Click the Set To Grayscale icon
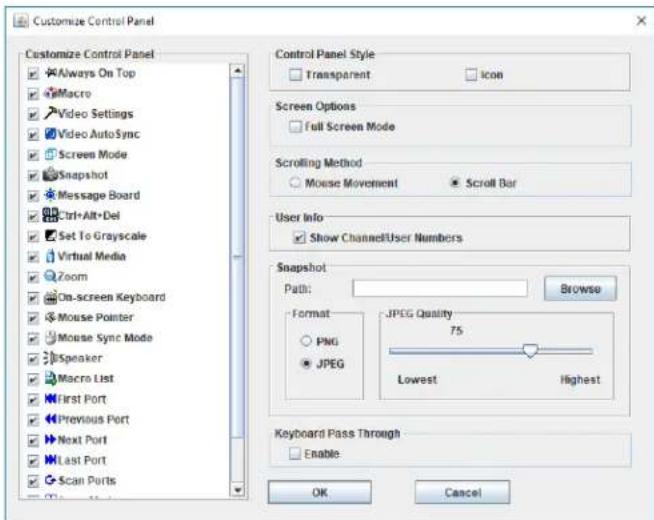This screenshot has width=654, height=520. tap(50, 236)
